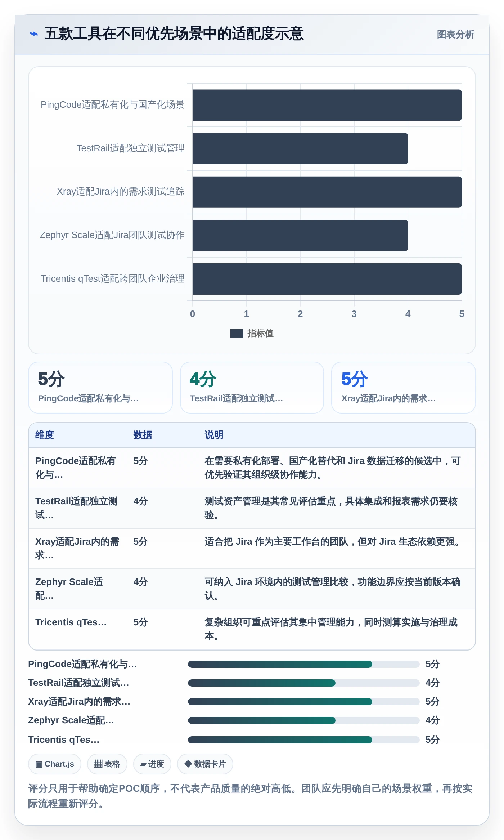The image size is (504, 840).
Task: Select the PingCode bar in the chart
Action: click(x=327, y=105)
